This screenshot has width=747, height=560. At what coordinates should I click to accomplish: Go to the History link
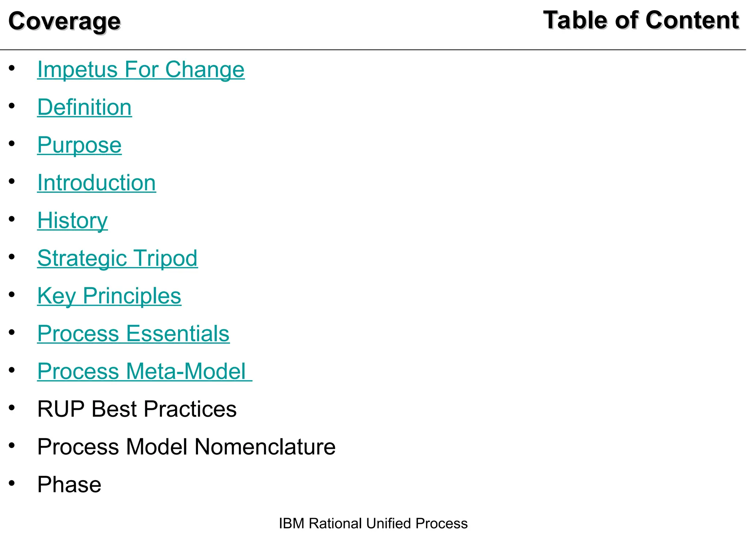73,221
